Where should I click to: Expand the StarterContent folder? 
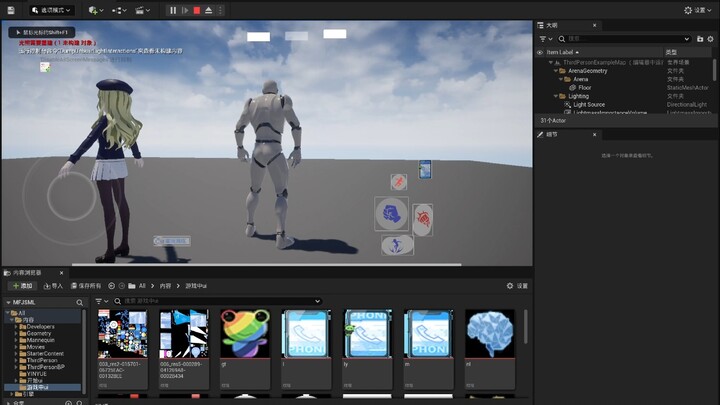[17, 353]
